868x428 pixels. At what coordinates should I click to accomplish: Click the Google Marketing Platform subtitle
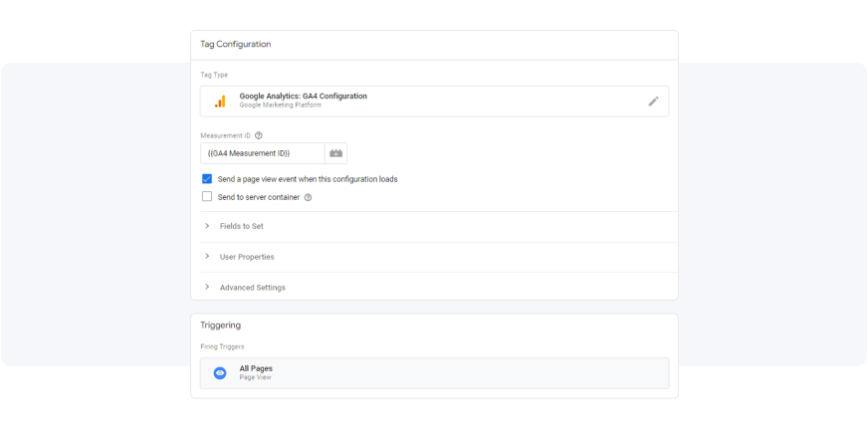(x=280, y=106)
